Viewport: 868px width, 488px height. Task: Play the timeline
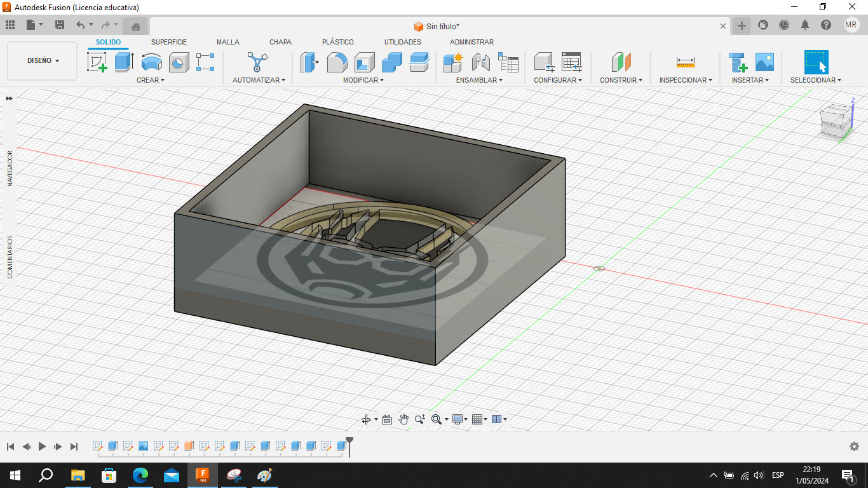(43, 447)
